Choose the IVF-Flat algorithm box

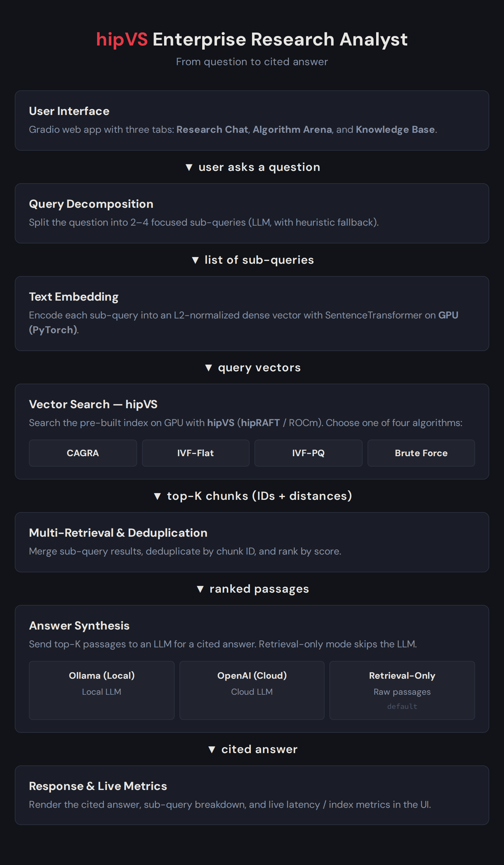(x=195, y=453)
